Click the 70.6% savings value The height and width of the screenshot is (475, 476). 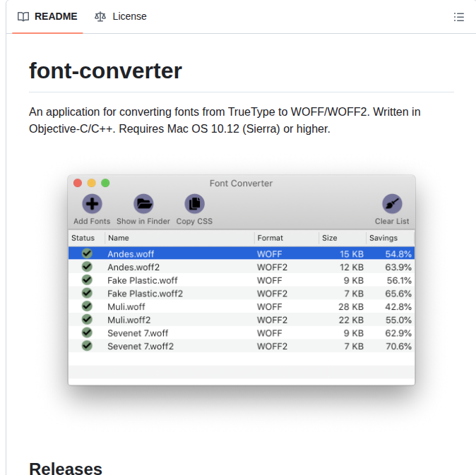pyautogui.click(x=398, y=347)
